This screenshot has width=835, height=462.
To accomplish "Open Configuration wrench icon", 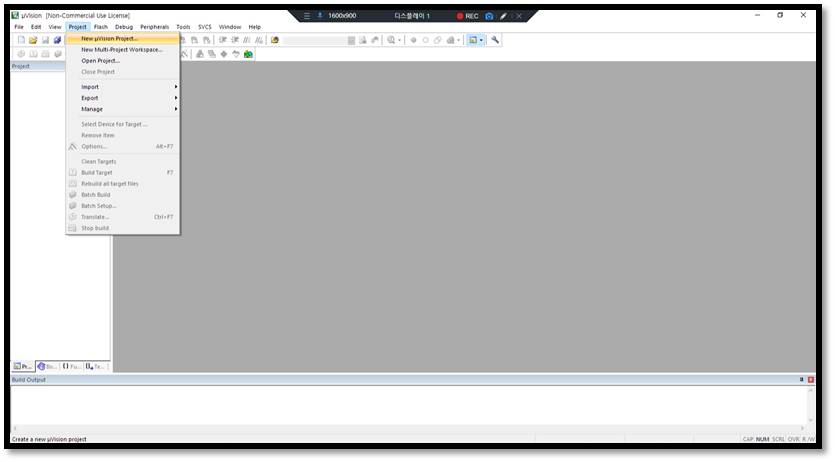I will coord(495,40).
